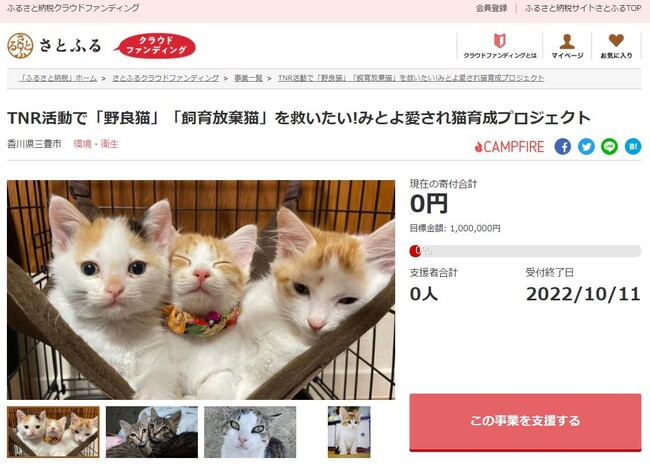Open 会員登録 link
The height and width of the screenshot is (473, 650).
click(492, 8)
